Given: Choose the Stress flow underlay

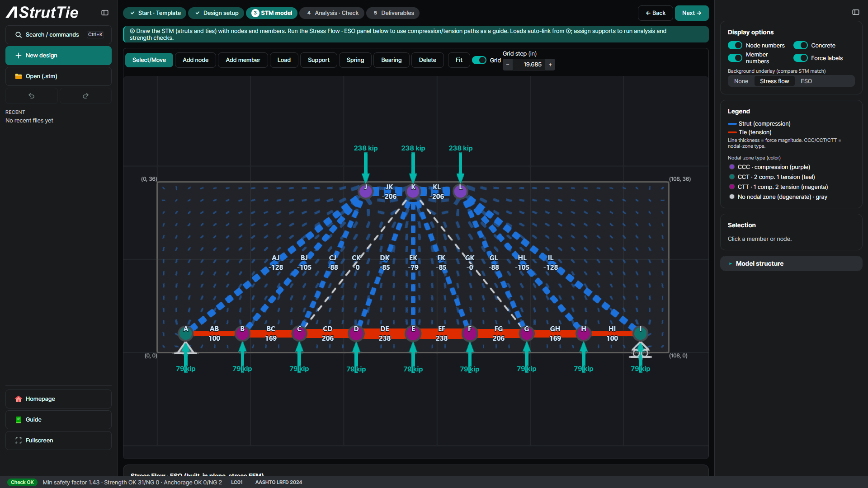Looking at the screenshot, I should tap(774, 81).
